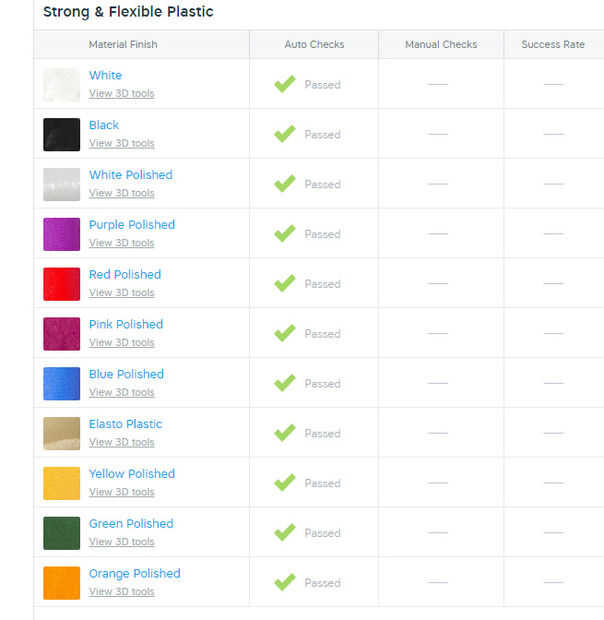
Task: Click the green checkmark in the White row
Action: [285, 84]
